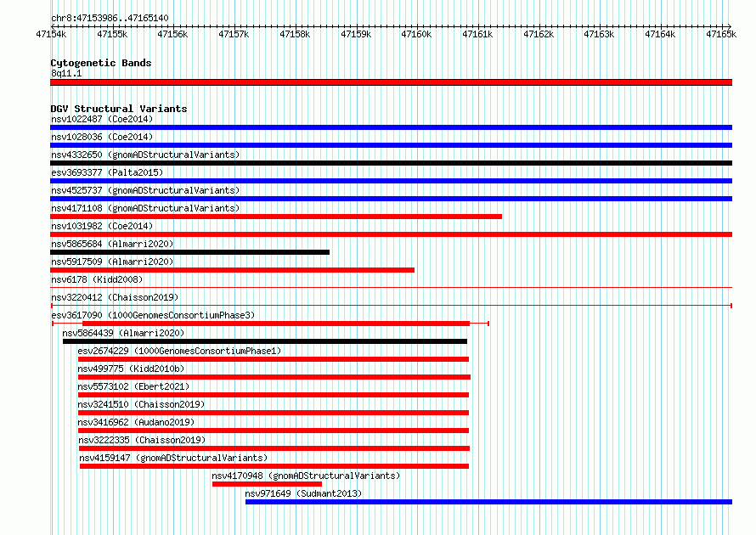Viewport: 756px width, 535px height.
Task: Click the Cytogenetic Bands track title
Action: 101,63
